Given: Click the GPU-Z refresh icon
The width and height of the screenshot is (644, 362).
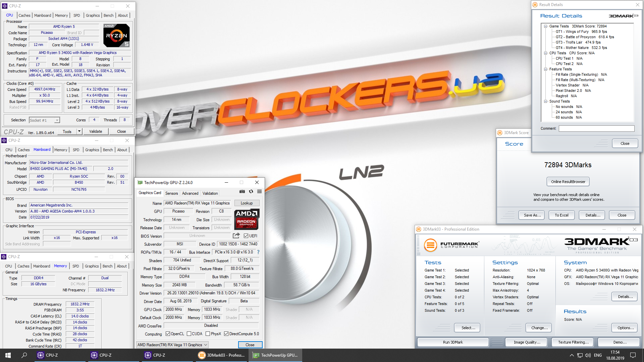Looking at the screenshot, I should click(x=251, y=192).
